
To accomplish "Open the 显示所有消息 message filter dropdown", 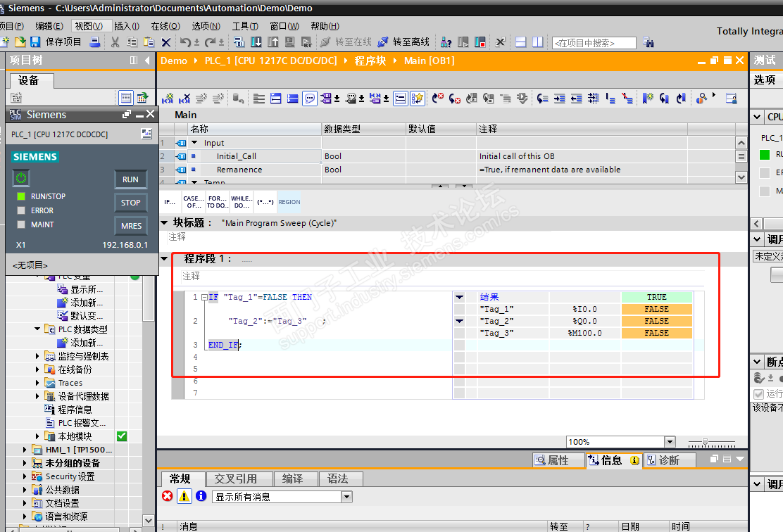I will click(346, 497).
